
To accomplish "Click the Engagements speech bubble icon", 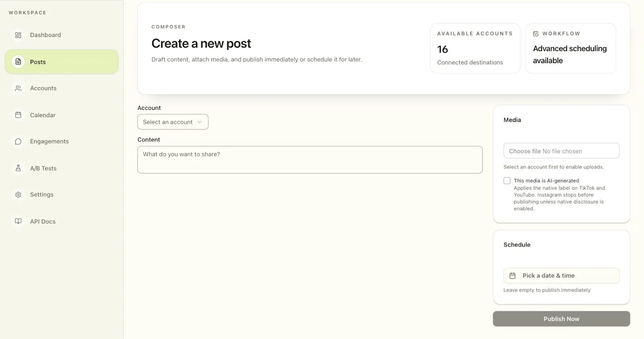I will pos(18,142).
